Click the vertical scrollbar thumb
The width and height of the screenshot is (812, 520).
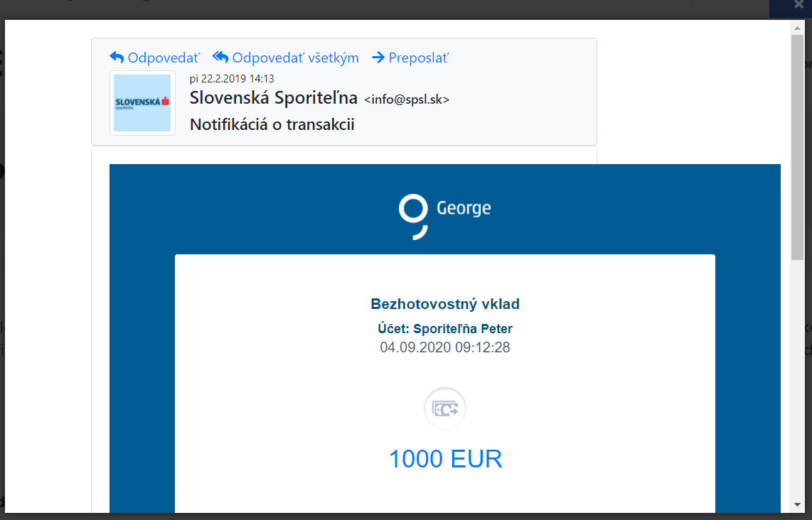[x=797, y=148]
